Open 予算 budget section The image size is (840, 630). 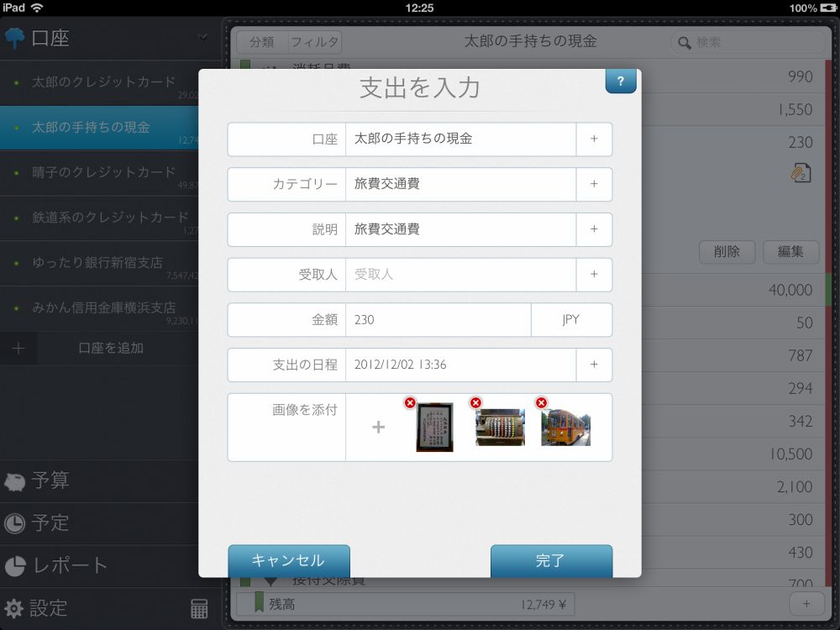coord(36,480)
